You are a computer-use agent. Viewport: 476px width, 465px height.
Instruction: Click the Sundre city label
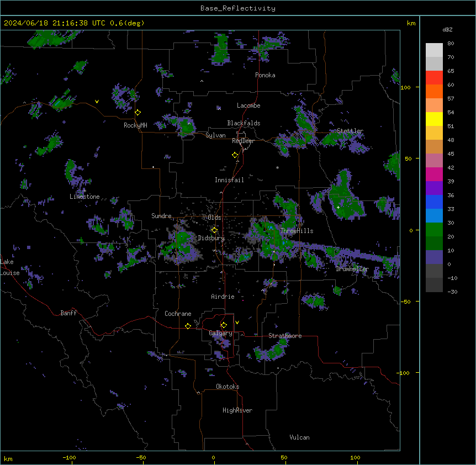pos(161,215)
